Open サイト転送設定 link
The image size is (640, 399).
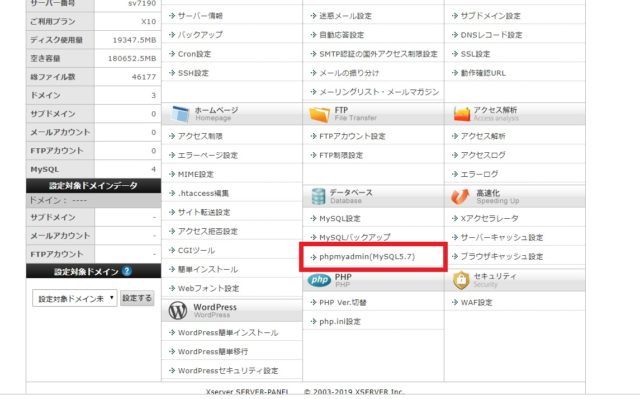coord(204,213)
